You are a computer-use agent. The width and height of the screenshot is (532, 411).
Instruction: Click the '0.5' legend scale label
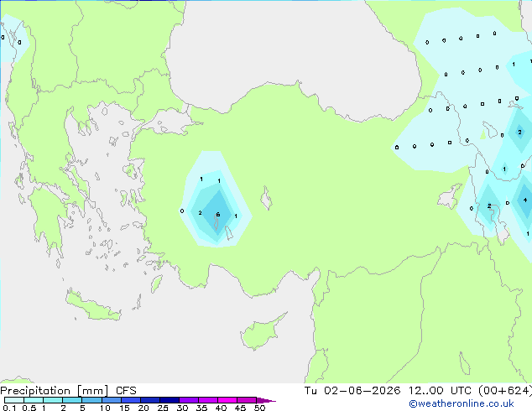[29, 408]
